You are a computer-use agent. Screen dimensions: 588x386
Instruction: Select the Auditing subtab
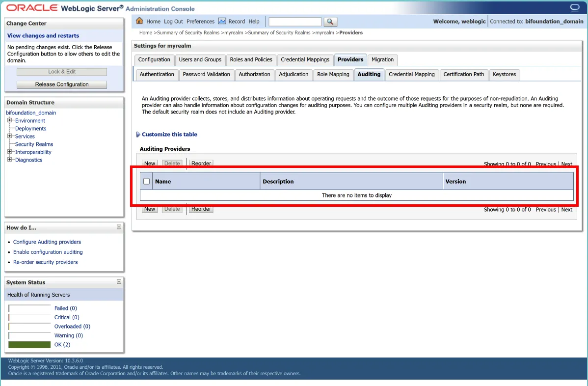pos(369,75)
